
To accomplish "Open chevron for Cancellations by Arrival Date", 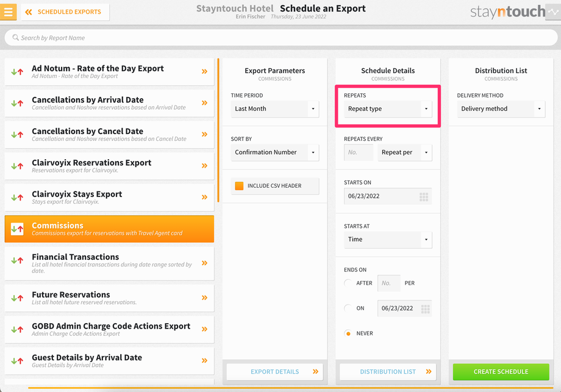I will [x=204, y=103].
